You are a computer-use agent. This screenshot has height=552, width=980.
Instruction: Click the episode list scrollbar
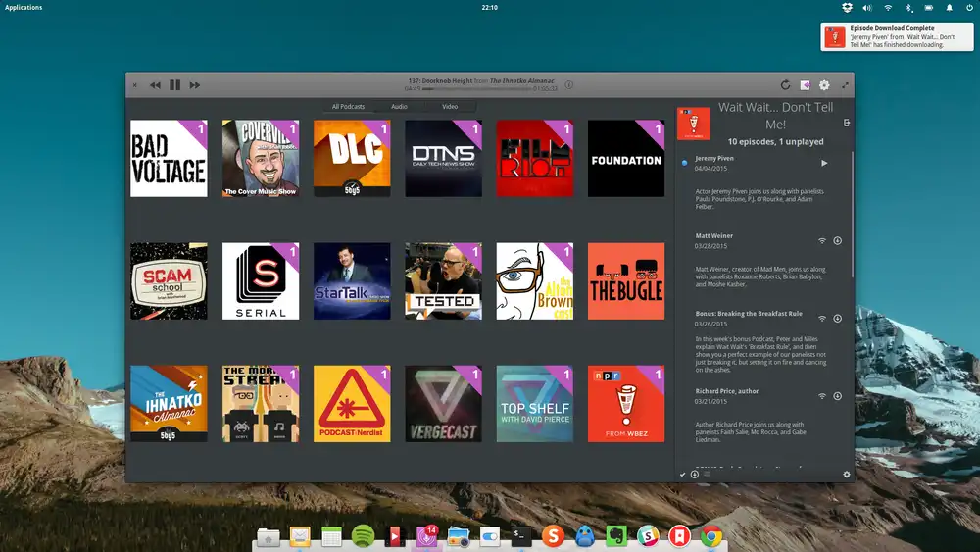click(852, 215)
